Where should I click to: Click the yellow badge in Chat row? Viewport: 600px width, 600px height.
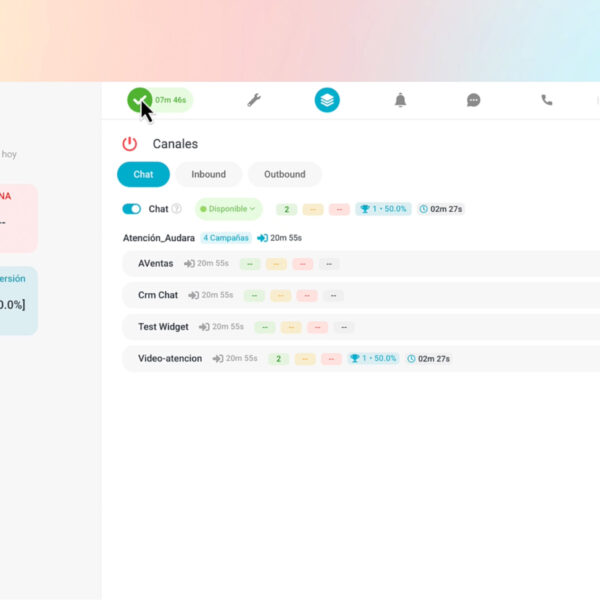(313, 209)
